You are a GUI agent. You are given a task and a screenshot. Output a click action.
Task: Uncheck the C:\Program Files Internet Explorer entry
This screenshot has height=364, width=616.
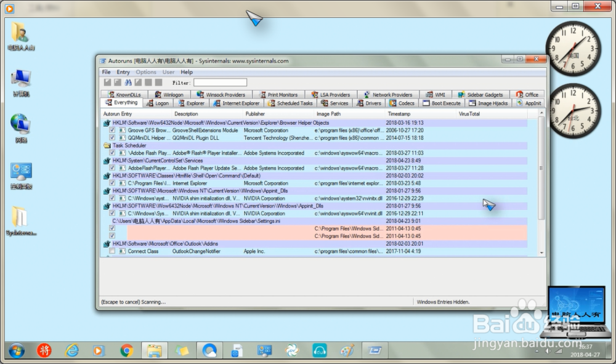click(112, 183)
